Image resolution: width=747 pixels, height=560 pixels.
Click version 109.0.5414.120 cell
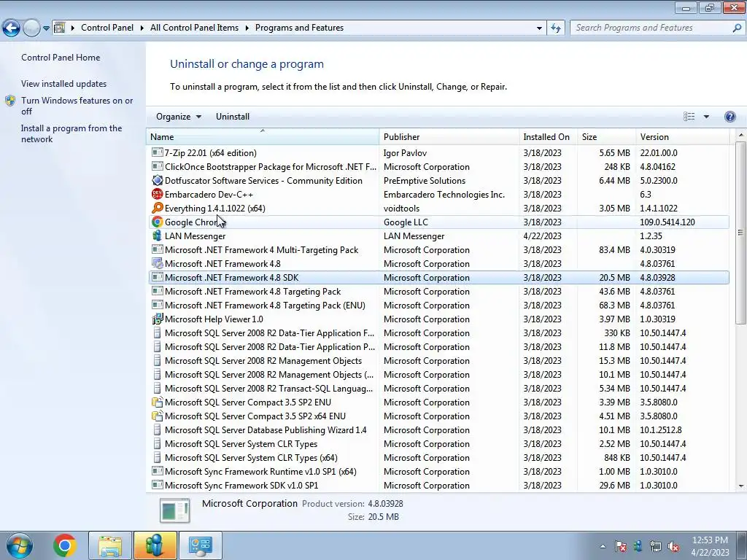pos(667,222)
